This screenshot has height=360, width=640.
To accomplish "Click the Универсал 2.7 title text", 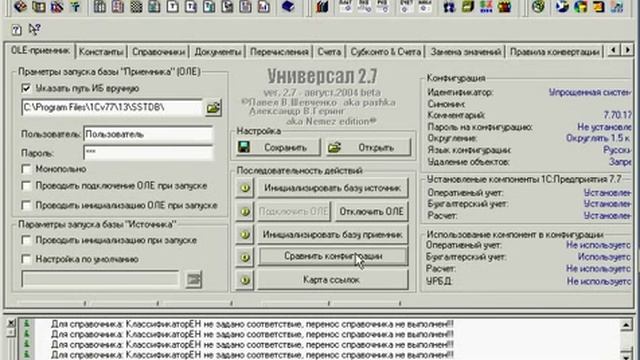I will 322,76.
